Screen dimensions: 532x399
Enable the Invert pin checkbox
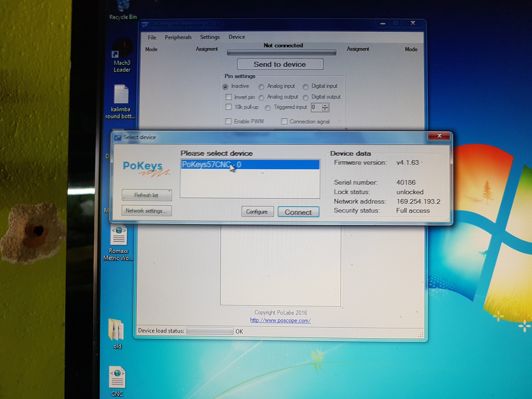point(229,97)
